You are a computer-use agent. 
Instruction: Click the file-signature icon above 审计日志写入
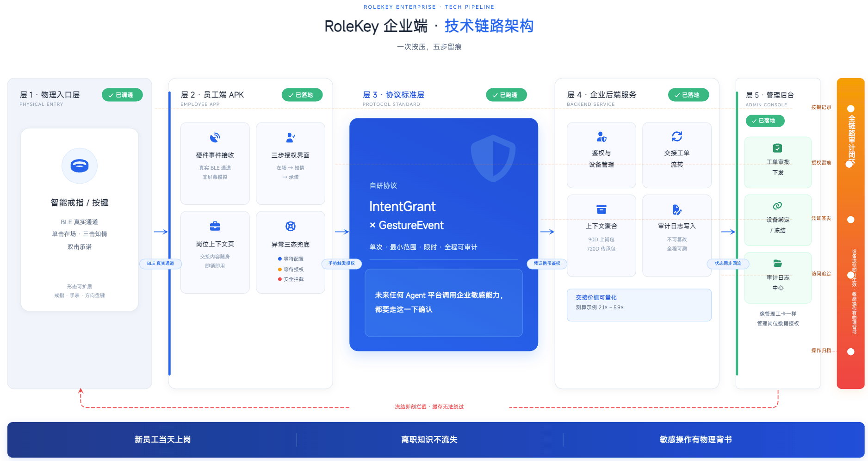677,209
